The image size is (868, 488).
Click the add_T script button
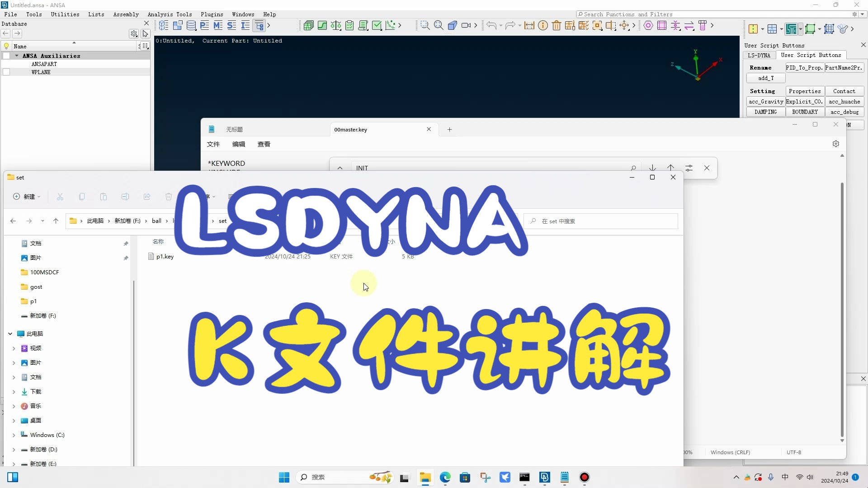766,78
